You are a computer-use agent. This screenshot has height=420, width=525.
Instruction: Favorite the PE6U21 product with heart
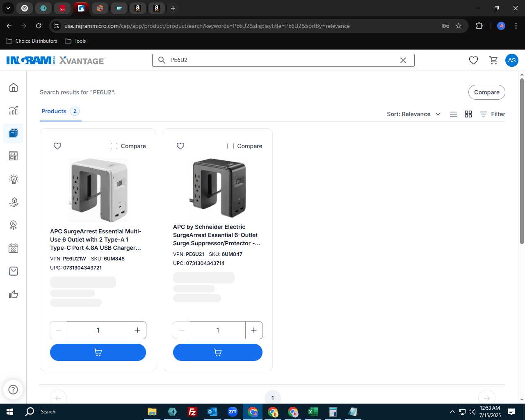(x=180, y=146)
